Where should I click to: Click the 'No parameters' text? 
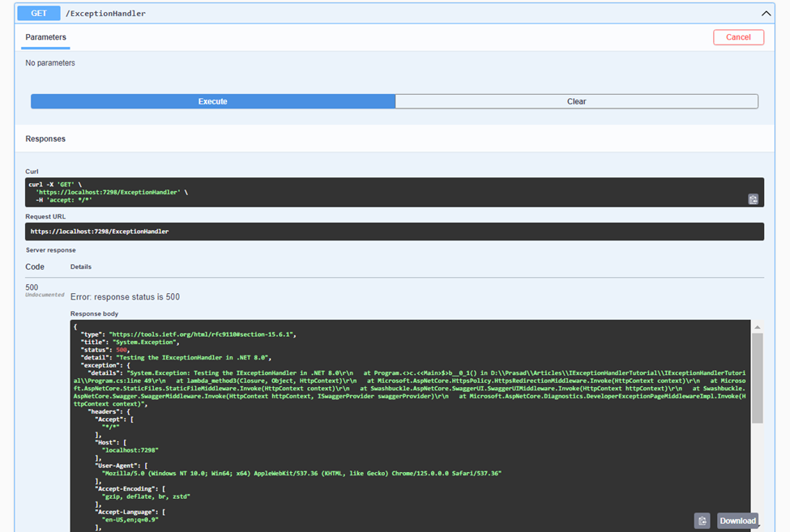pos(50,63)
